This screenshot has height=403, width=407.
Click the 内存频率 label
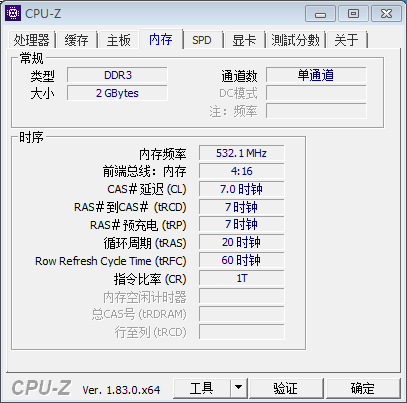pos(163,154)
